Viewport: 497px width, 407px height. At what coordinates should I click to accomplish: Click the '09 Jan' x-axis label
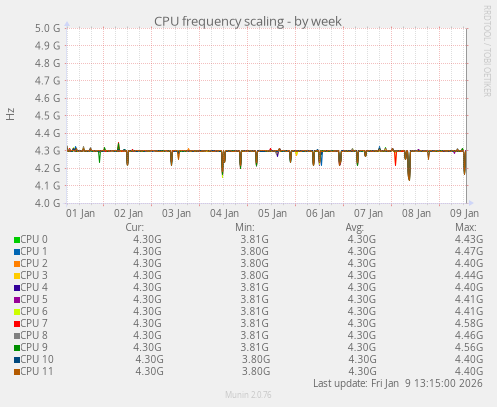click(x=464, y=213)
